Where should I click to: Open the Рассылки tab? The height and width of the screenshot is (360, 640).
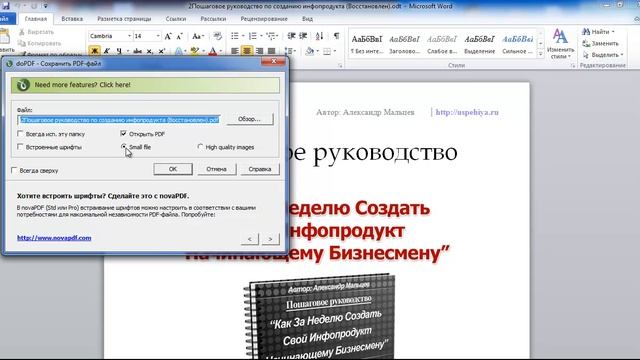[213, 19]
